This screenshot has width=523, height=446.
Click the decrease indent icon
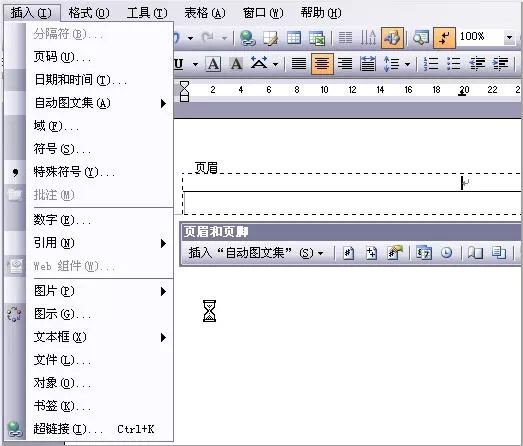(x=477, y=63)
